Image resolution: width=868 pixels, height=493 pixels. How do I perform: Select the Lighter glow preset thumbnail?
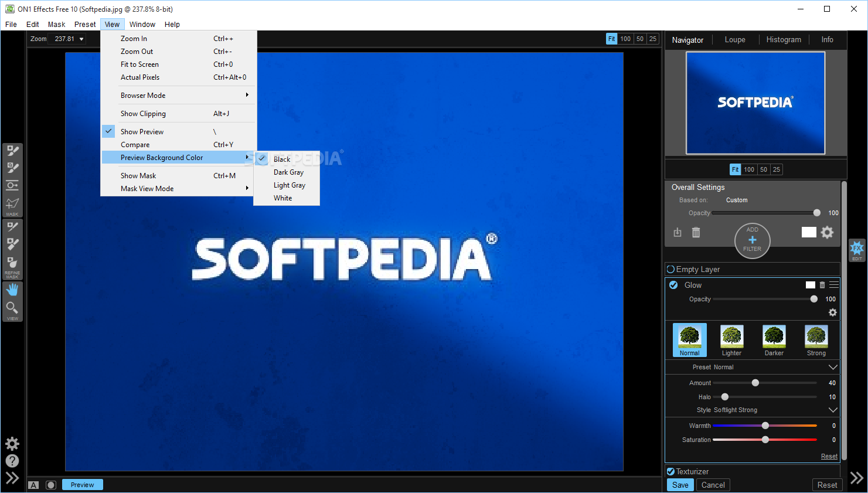tap(731, 340)
